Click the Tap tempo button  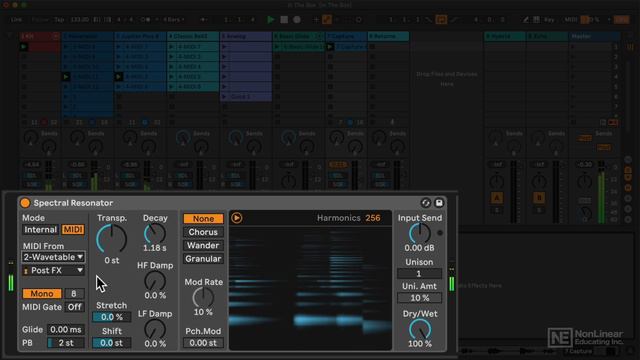tap(59, 20)
